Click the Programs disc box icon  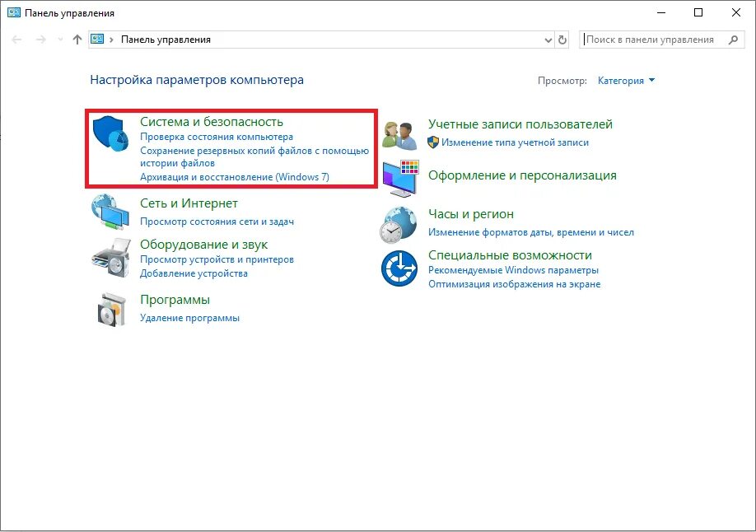click(112, 310)
